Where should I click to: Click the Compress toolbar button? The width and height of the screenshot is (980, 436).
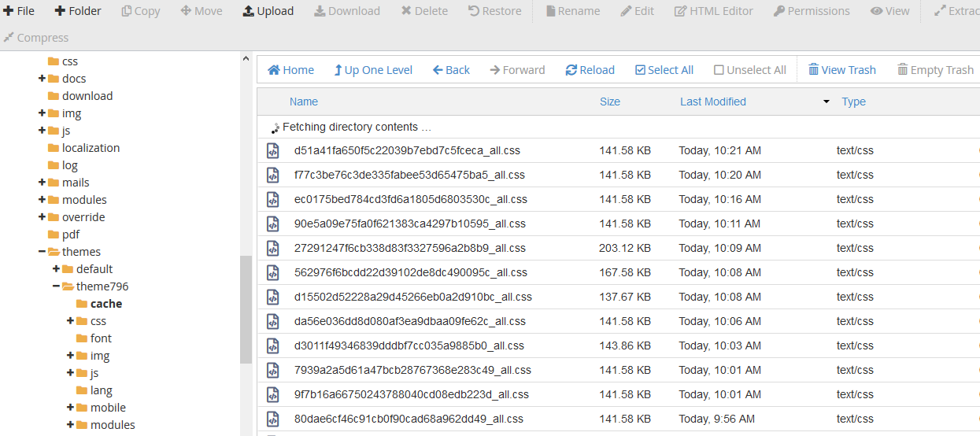coord(36,38)
